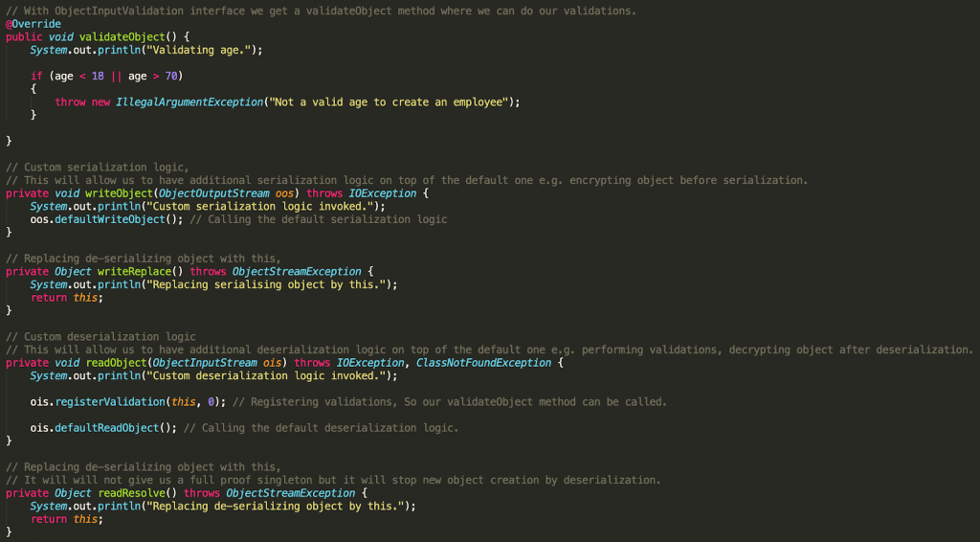Click the "// Custom serialization logic," comment
The height and width of the screenshot is (542, 980).
[98, 167]
